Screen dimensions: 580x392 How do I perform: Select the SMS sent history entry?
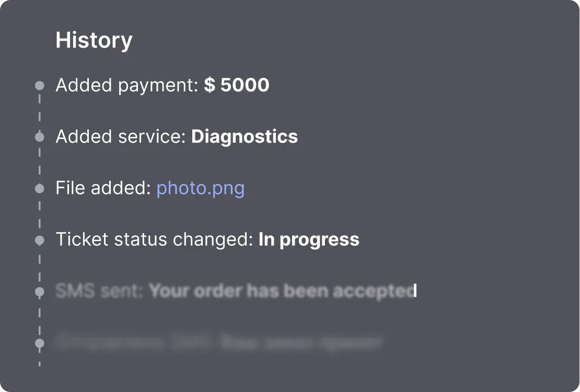(235, 291)
